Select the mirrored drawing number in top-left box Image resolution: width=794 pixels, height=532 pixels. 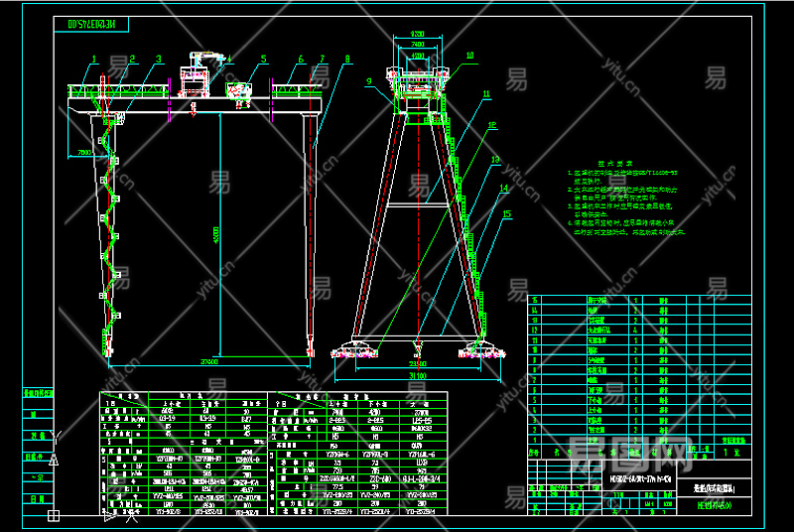click(x=91, y=24)
